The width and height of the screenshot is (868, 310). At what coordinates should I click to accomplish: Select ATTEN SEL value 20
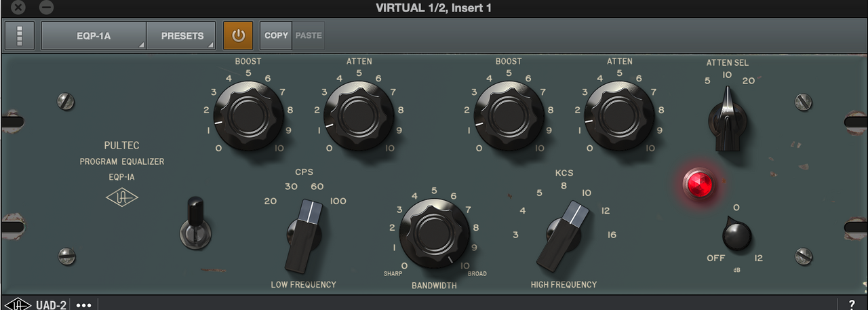749,81
